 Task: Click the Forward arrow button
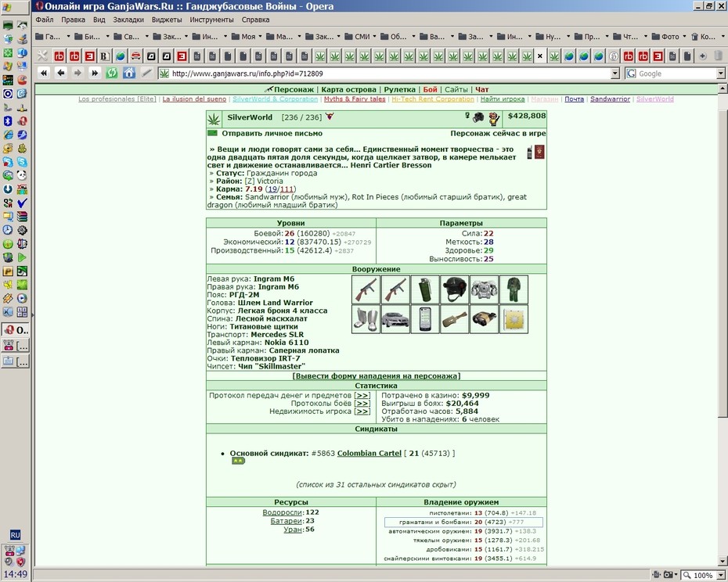pos(77,73)
